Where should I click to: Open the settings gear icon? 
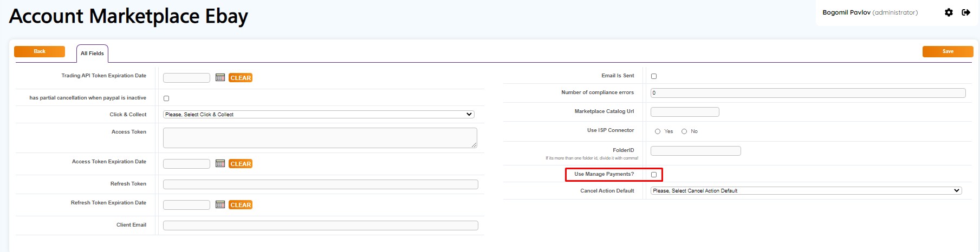[x=949, y=12]
